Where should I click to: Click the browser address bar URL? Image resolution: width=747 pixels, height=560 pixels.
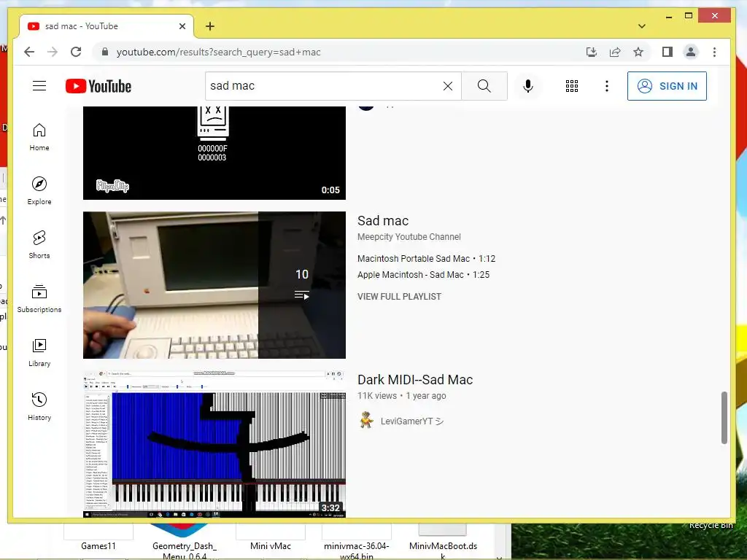(x=219, y=52)
